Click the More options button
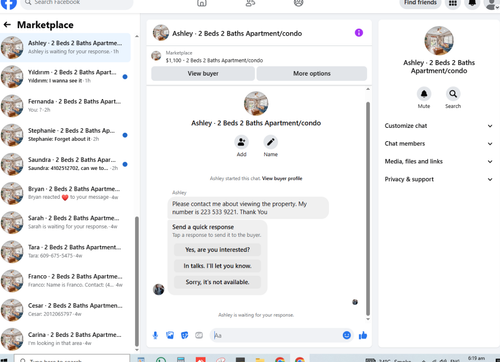Screen dimensions: 500x362 tap(312, 73)
